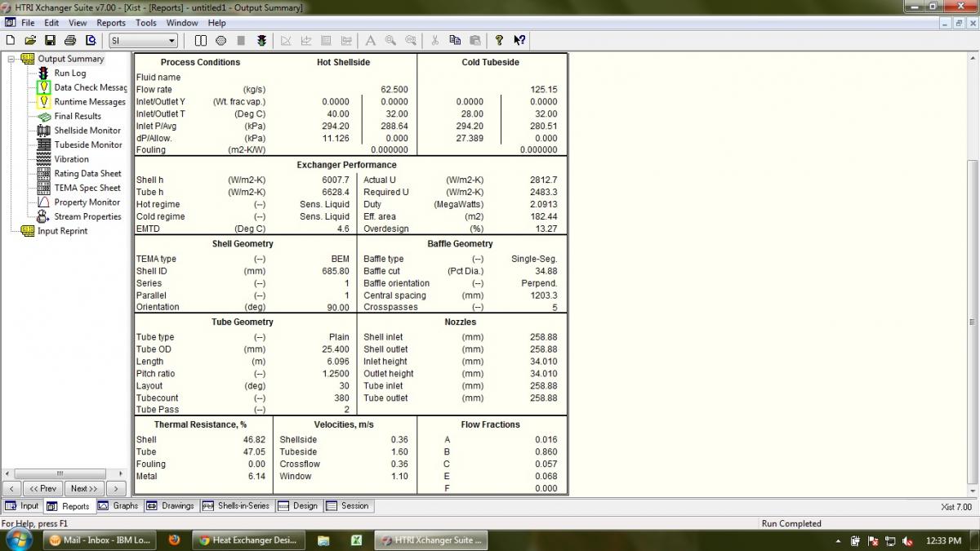Print the report using the printer icon
The width and height of the screenshot is (980, 551).
point(70,40)
